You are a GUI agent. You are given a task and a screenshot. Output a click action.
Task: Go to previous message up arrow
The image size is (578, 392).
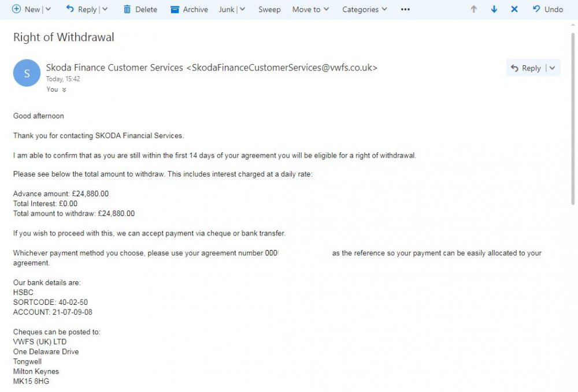coord(474,9)
